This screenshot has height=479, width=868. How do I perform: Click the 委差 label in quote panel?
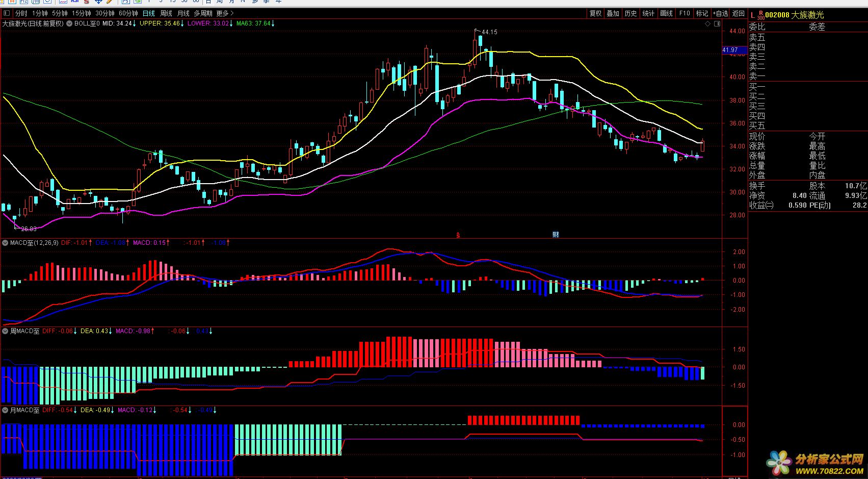coord(817,27)
